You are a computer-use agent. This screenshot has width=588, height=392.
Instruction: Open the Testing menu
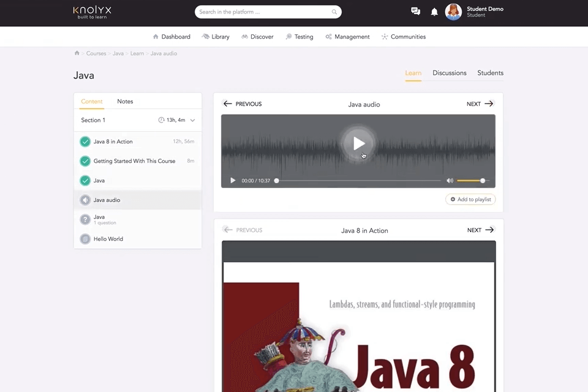(x=300, y=37)
